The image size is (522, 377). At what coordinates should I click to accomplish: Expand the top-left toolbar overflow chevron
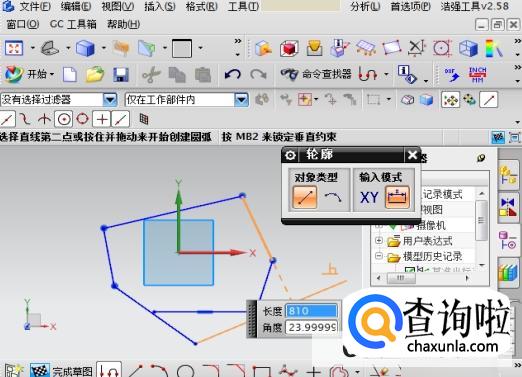(238, 41)
